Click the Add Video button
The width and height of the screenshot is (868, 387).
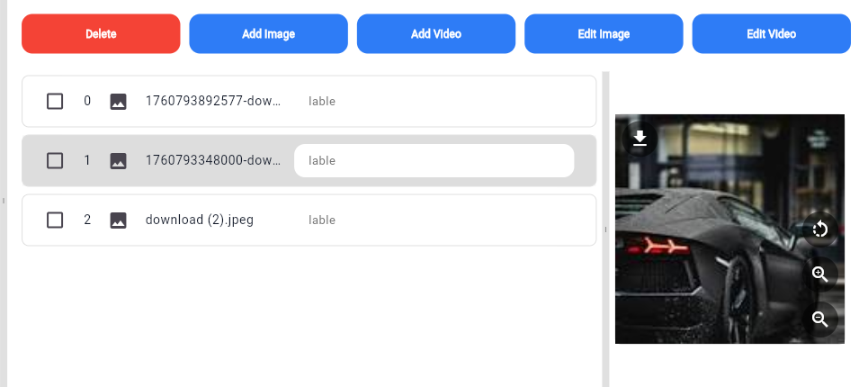click(x=435, y=34)
